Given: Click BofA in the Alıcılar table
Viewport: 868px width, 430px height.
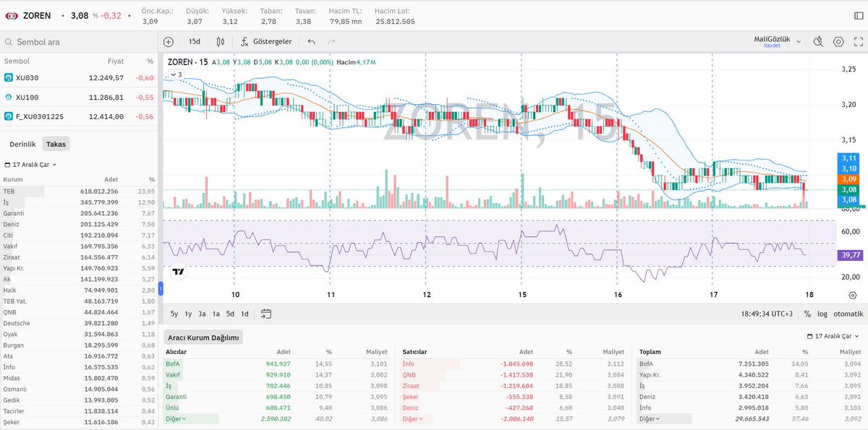Looking at the screenshot, I should pyautogui.click(x=172, y=364).
